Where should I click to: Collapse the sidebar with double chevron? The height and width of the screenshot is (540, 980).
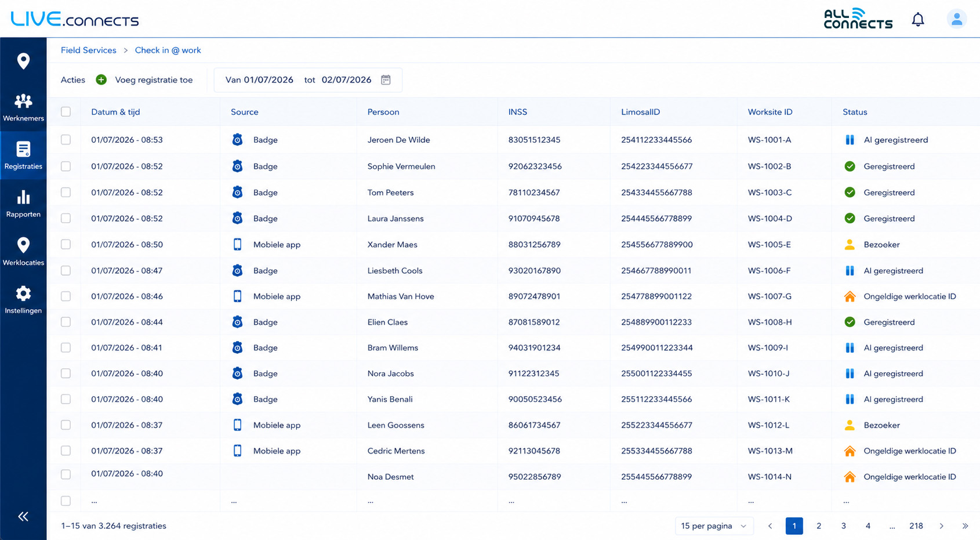coord(23,516)
